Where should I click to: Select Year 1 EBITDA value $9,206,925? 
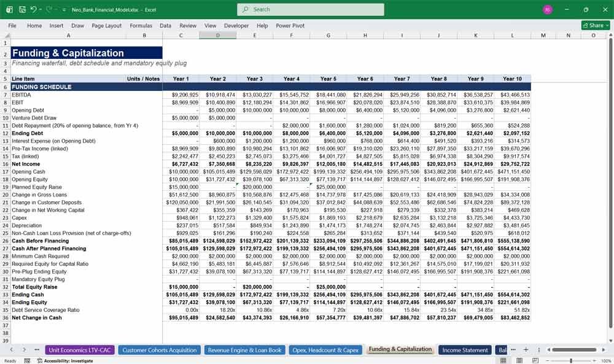[x=181, y=95]
